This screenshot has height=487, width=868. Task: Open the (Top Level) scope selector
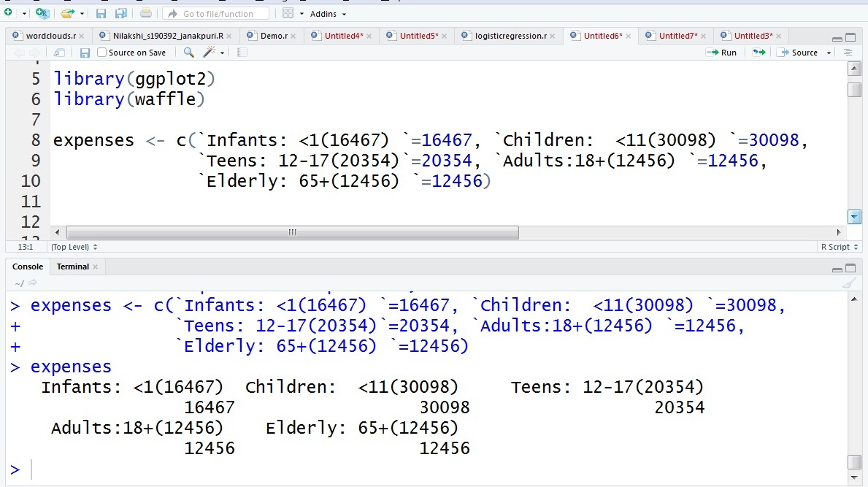tap(74, 247)
